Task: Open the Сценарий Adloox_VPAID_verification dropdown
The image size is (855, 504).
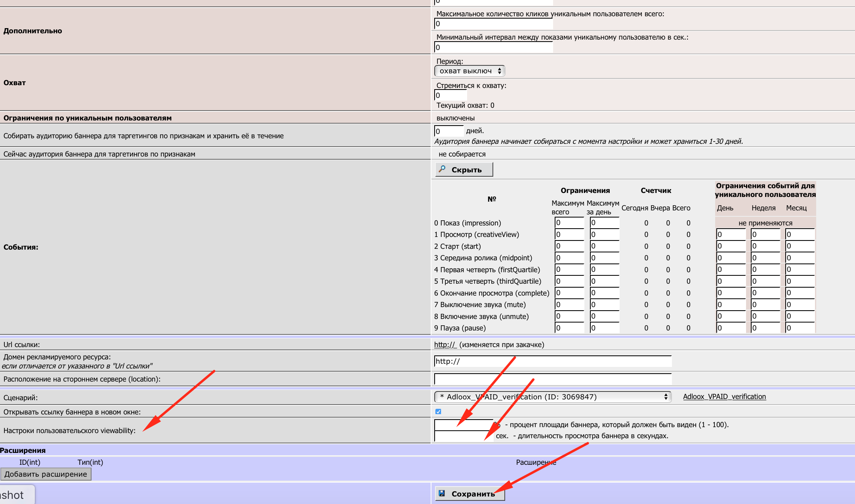Action: tap(553, 397)
